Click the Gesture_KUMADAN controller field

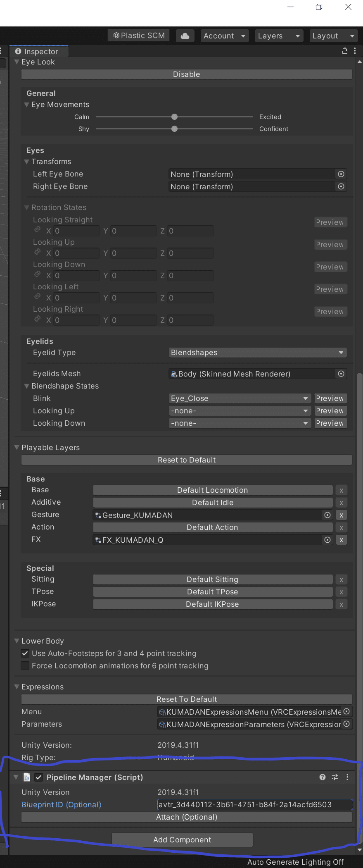point(213,515)
